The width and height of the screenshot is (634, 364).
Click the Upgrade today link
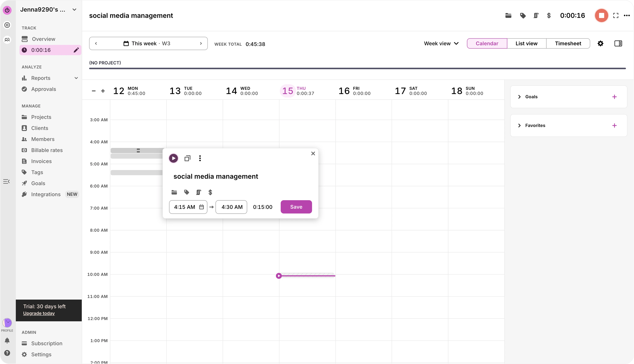[39, 313]
